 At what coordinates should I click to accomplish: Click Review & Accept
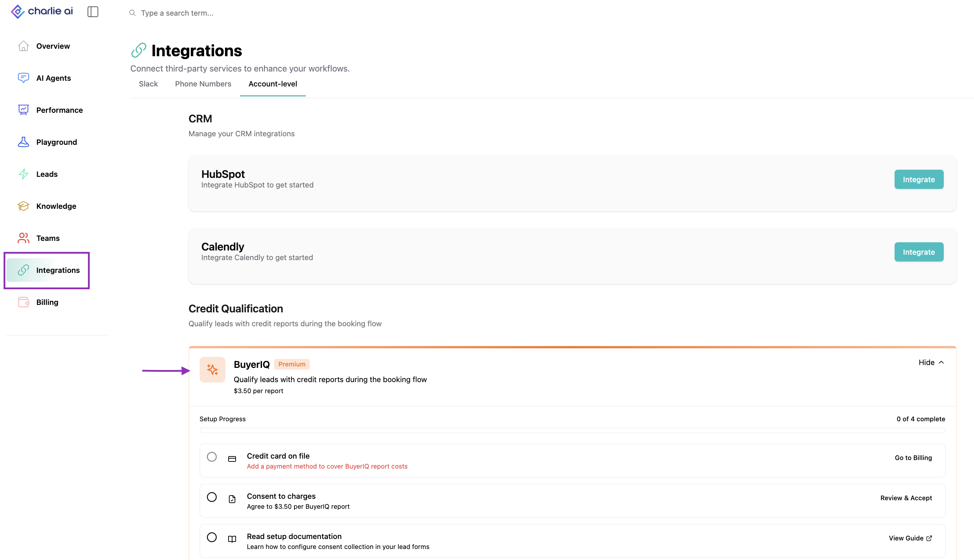pos(906,498)
